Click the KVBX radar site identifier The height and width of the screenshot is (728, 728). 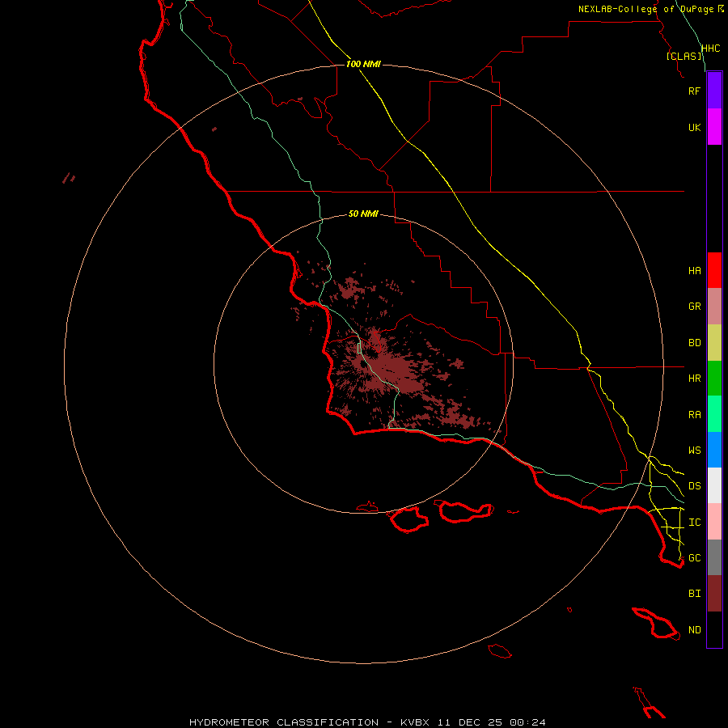pos(415,722)
